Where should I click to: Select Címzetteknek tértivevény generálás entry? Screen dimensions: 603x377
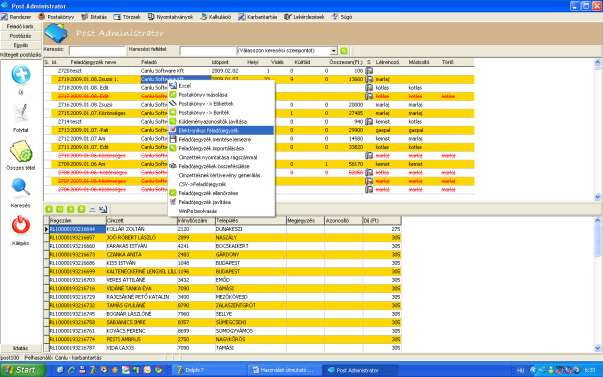[221, 175]
